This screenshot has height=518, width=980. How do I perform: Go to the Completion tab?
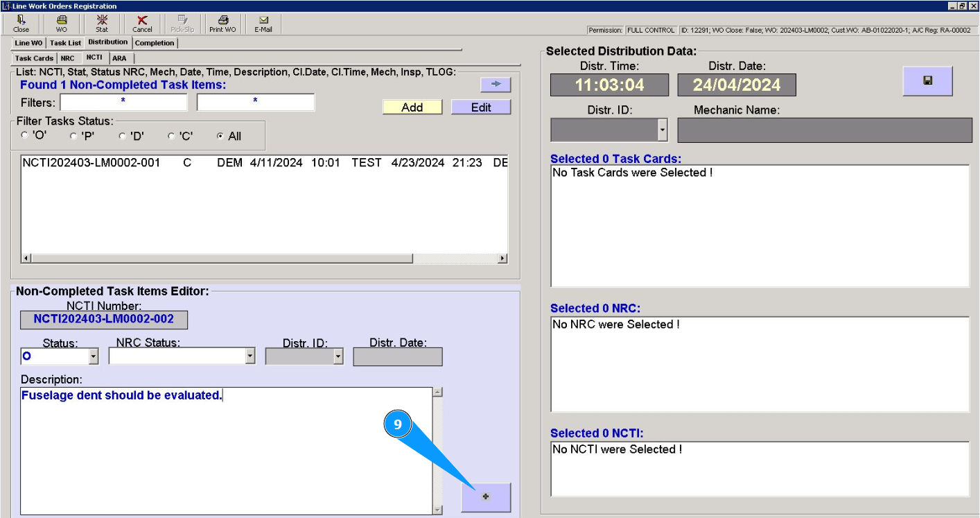point(155,43)
